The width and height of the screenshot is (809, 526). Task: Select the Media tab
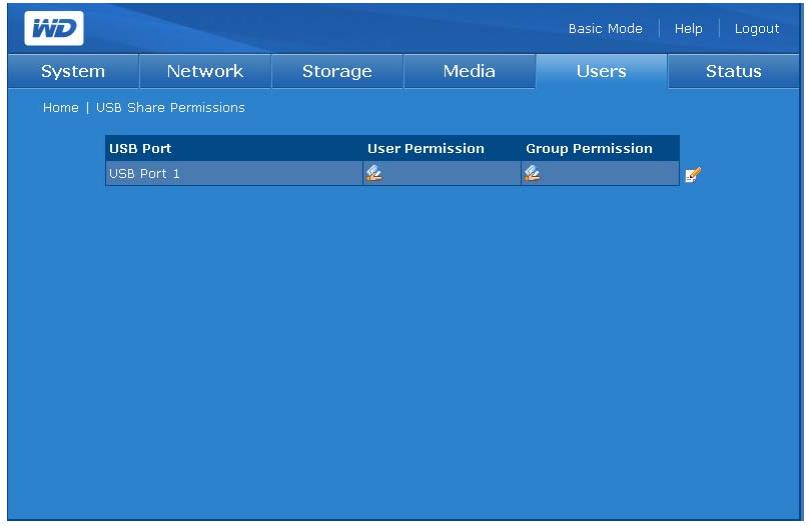pyautogui.click(x=469, y=71)
